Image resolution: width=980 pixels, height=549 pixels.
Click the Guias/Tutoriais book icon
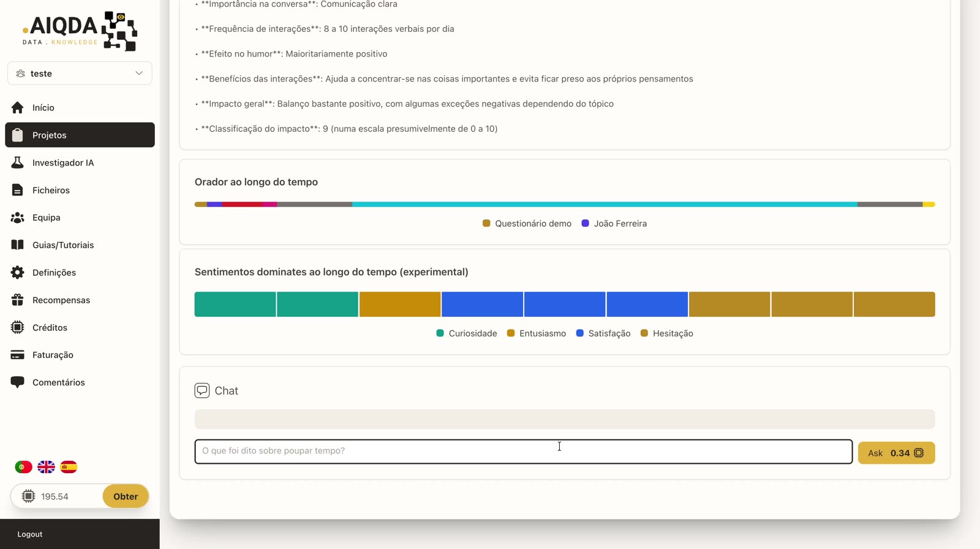[17, 245]
